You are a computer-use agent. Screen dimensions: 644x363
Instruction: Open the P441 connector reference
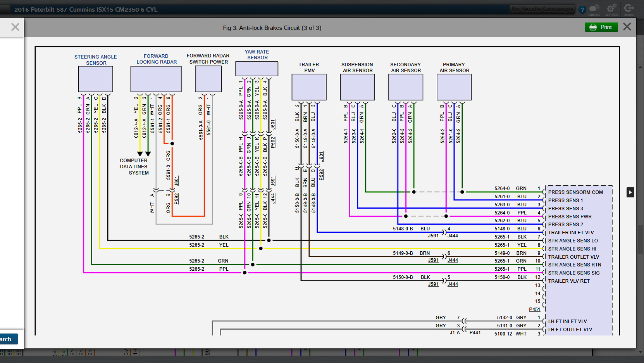pos(475,332)
